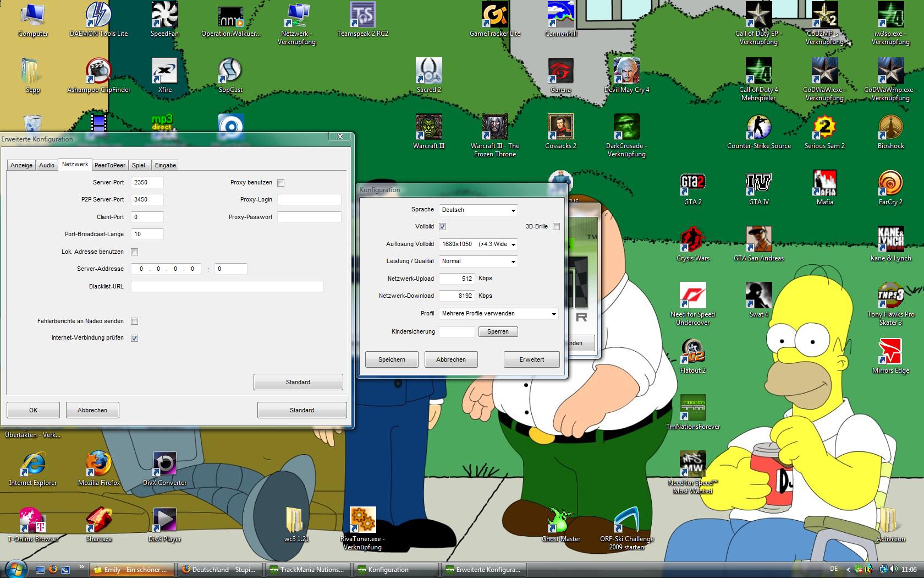Screen dimensions: 924x578
Task: Focus the Blacklist-URL field
Action: 227,286
